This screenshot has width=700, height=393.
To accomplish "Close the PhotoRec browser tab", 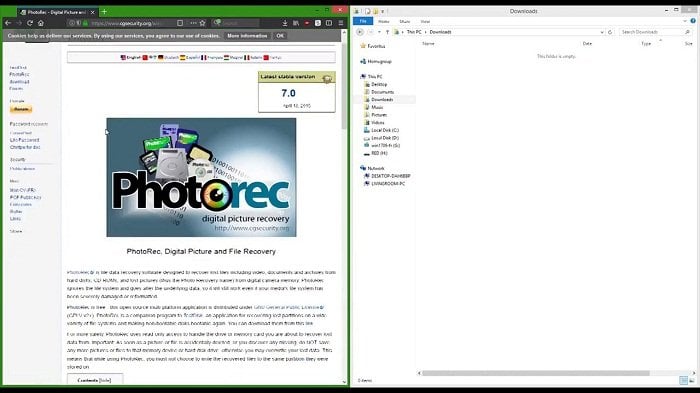I will 93,12.
